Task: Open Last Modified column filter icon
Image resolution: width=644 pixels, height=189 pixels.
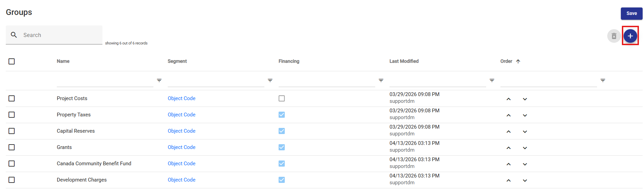Action: tap(492, 80)
